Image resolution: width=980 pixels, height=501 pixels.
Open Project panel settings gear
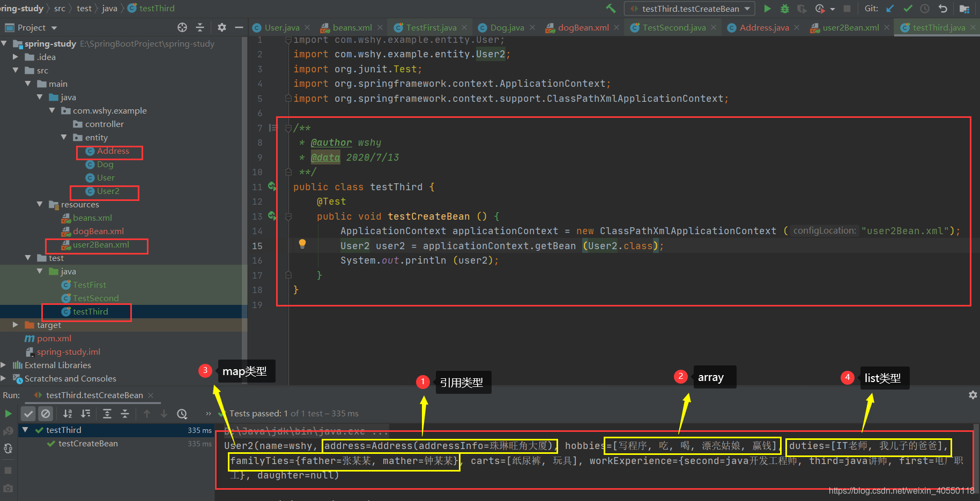[222, 27]
